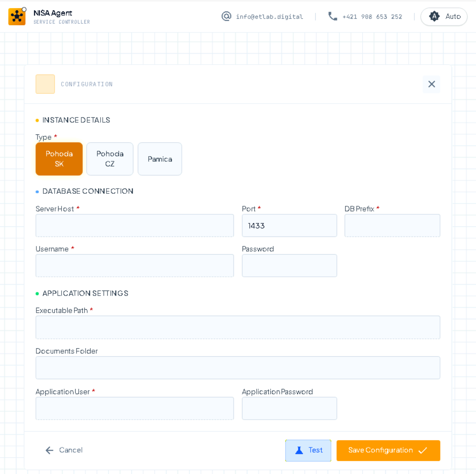The image size is (476, 474).
Task: Click the orange dot before INSTANCE DETAILS
Action: 37,120
